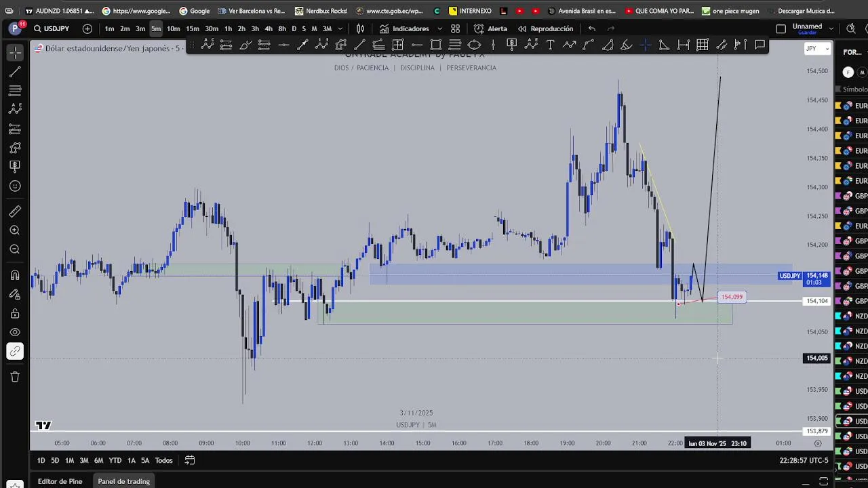Select the crosshair cursor tool in left sidebar
Viewport: 868px width, 488px height.
pos(15,52)
